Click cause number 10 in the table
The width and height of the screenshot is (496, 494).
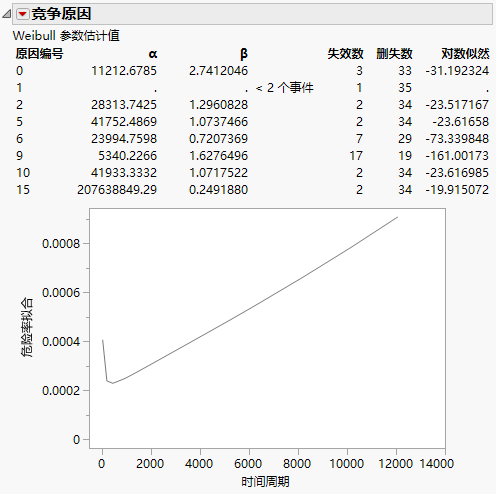pos(23,173)
